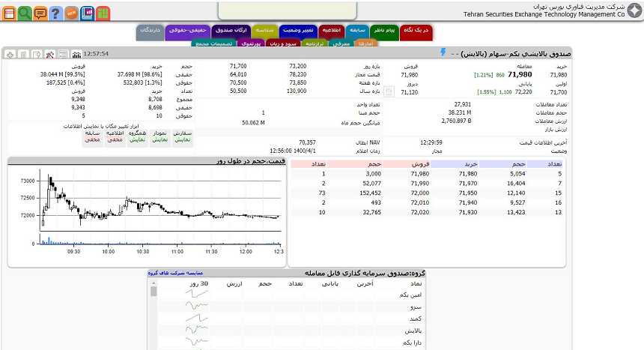644x350 pixels.
Task: Toggle نمودار chart visibility (نمایش)
Action: pos(160,140)
